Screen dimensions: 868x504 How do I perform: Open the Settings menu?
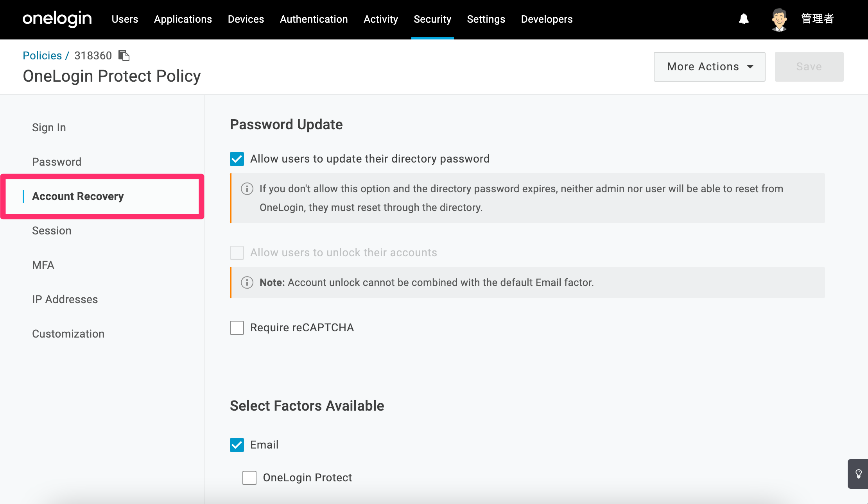pyautogui.click(x=486, y=19)
